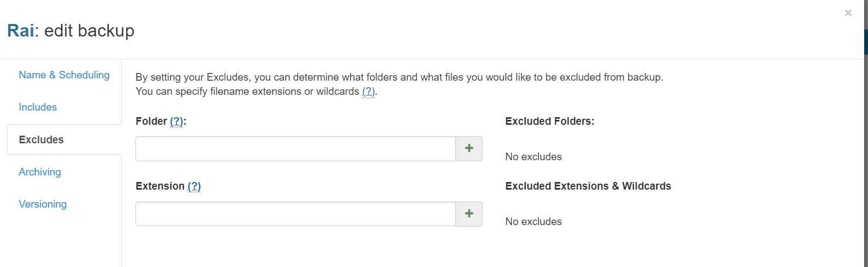Open the help tooltip next to Folder label

click(176, 122)
